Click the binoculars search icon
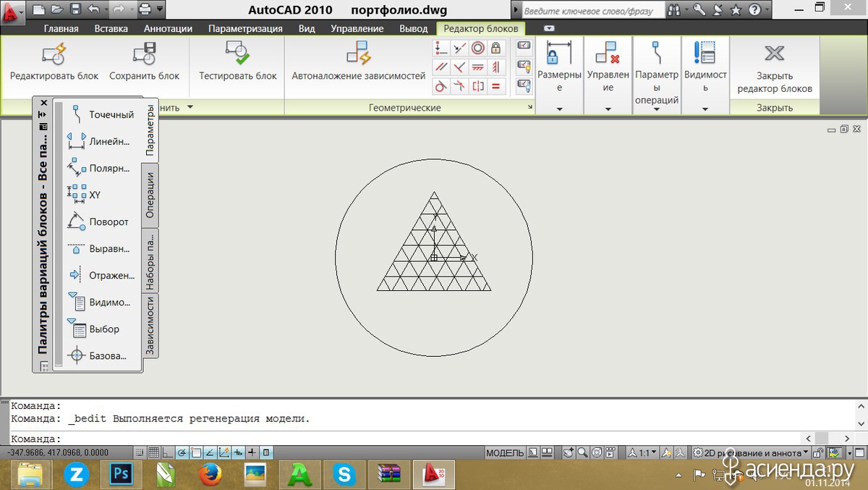The image size is (868, 490). tap(674, 10)
